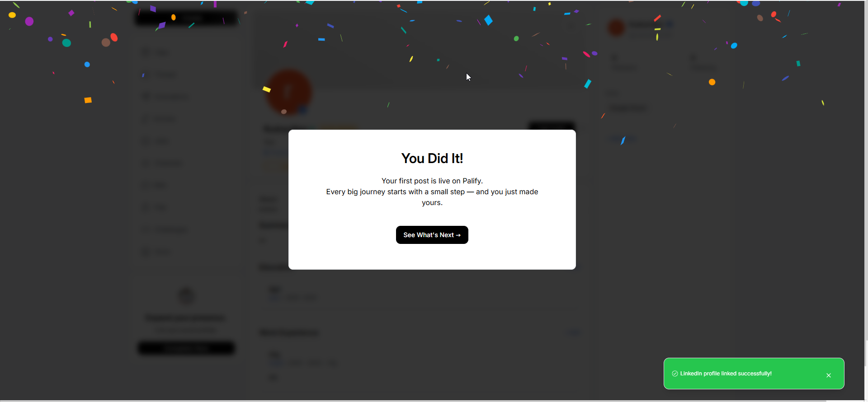
Task: Click the blue badge on profile avatar
Action: point(303,109)
